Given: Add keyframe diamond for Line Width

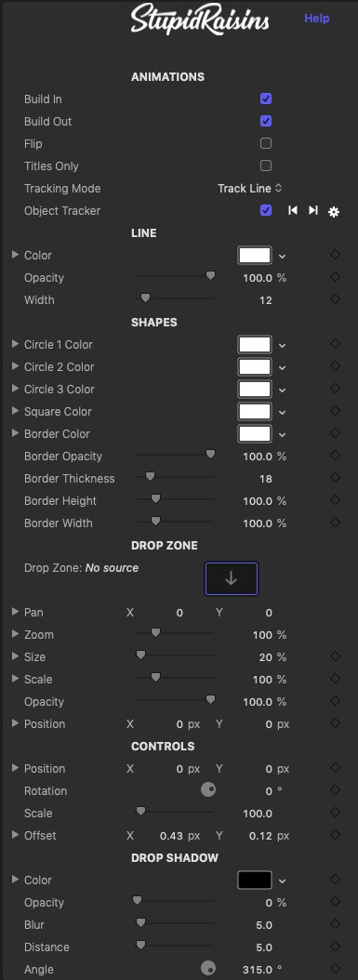Looking at the screenshot, I should [x=335, y=299].
